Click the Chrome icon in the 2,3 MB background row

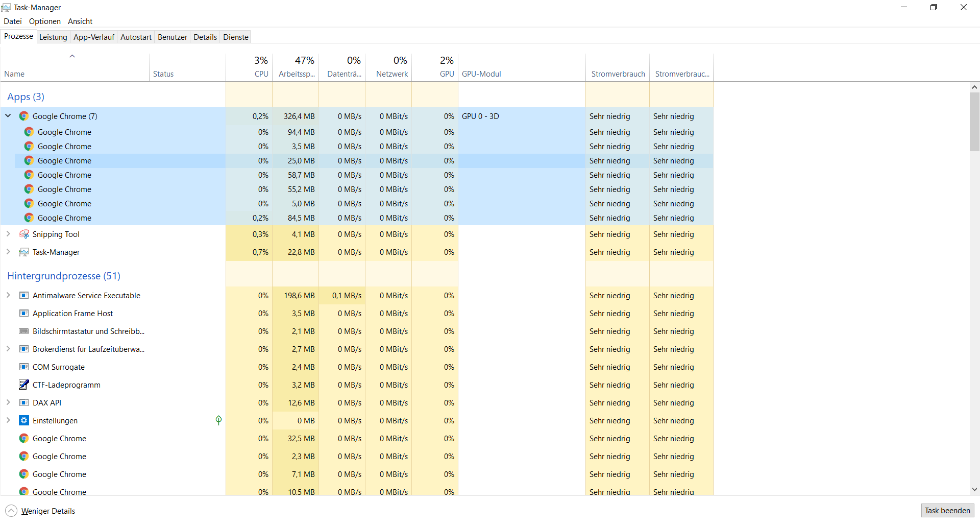click(x=24, y=456)
